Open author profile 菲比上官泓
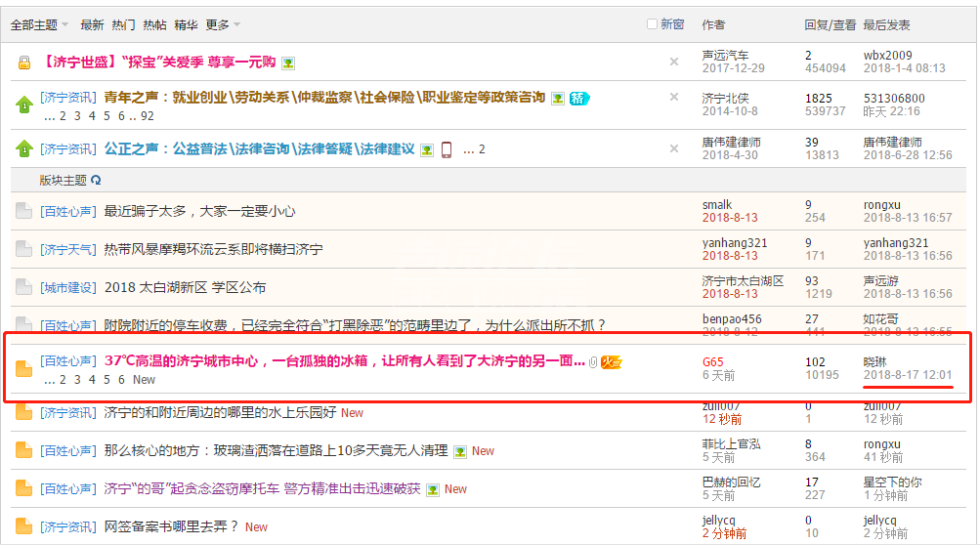Viewport: 980px width, 545px height. [x=731, y=443]
